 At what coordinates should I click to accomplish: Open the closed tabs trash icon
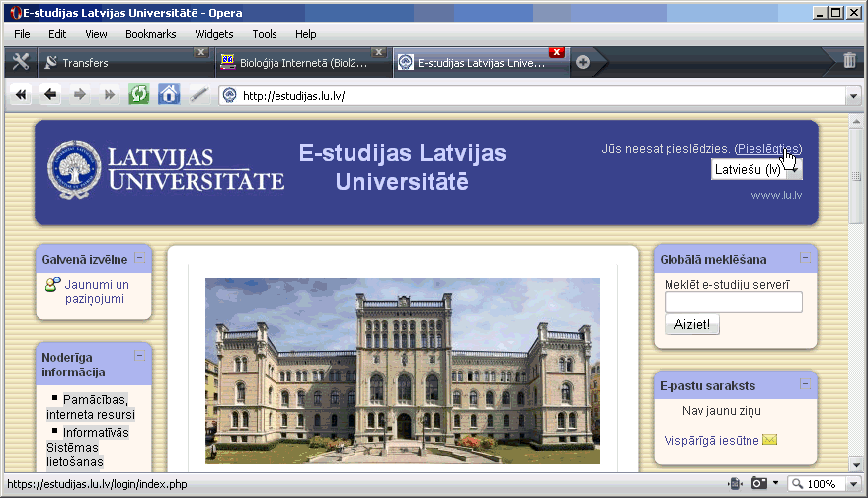pos(849,60)
